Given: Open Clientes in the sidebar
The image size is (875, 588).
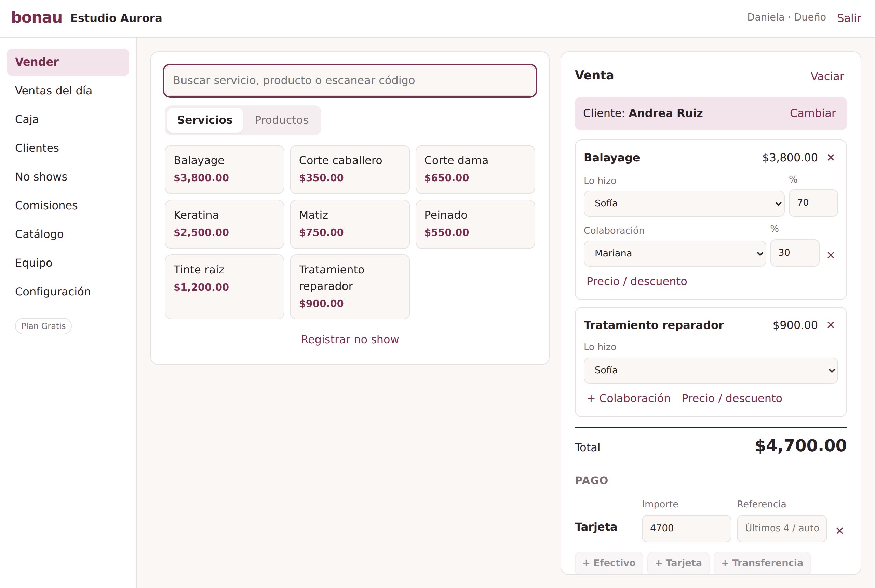Looking at the screenshot, I should 68,148.
